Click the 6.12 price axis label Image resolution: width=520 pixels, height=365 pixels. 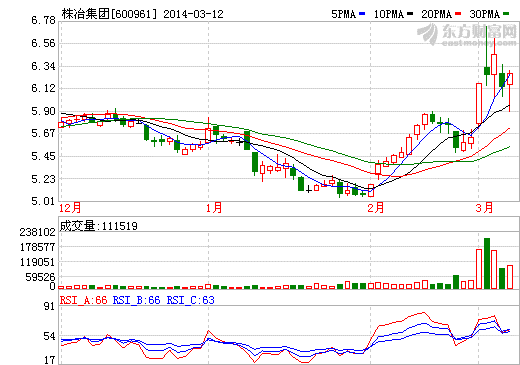tap(43, 89)
